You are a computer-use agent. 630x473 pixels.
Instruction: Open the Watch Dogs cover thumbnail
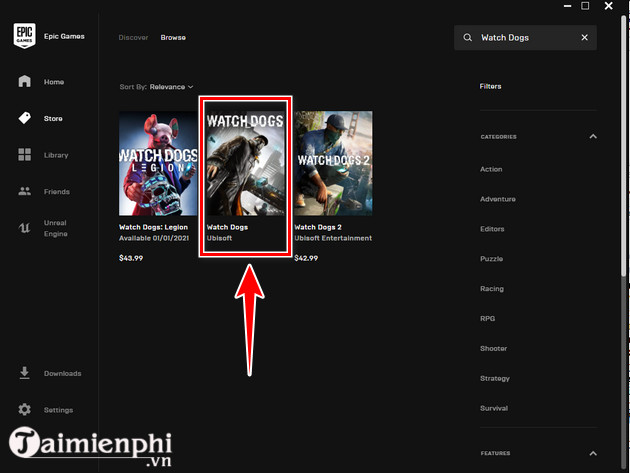[245, 163]
